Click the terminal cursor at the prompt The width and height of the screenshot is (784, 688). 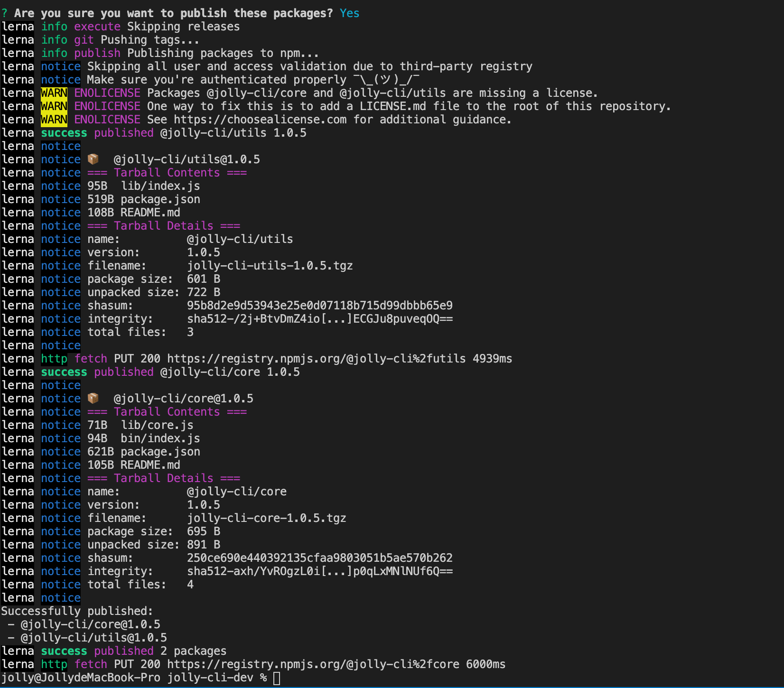[x=277, y=678]
